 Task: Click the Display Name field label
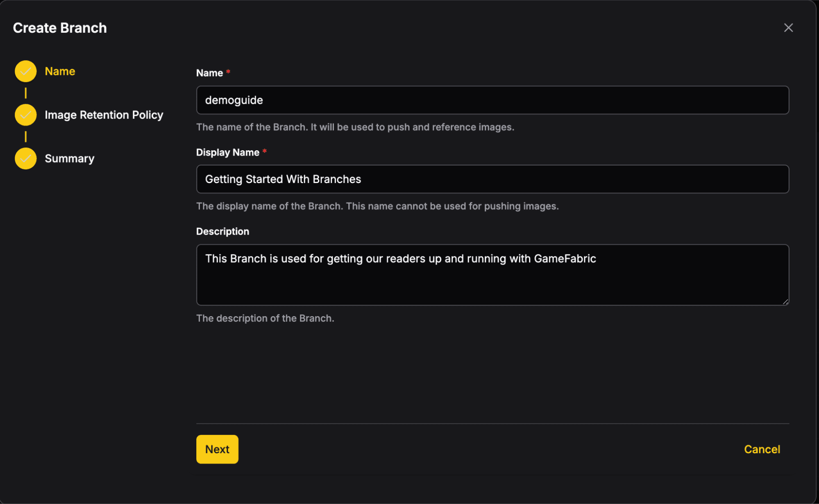228,152
